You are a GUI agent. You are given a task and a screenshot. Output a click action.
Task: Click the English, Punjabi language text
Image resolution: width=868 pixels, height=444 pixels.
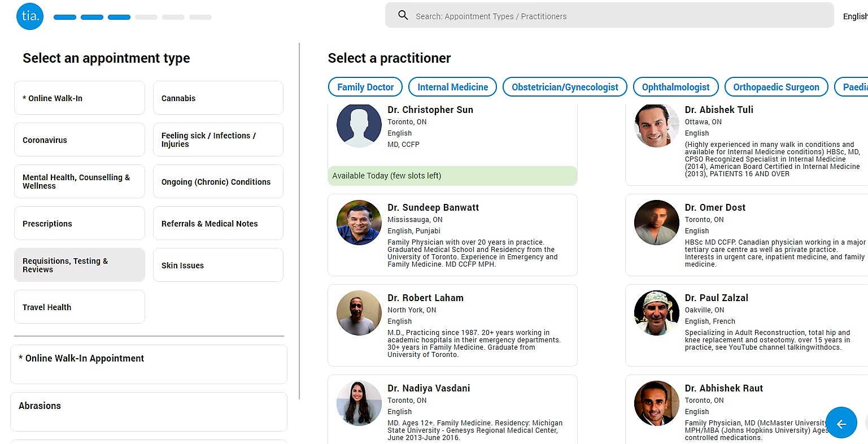414,231
